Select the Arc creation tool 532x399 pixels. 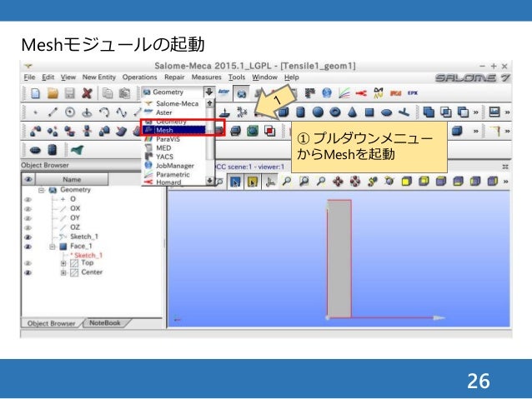(x=104, y=112)
